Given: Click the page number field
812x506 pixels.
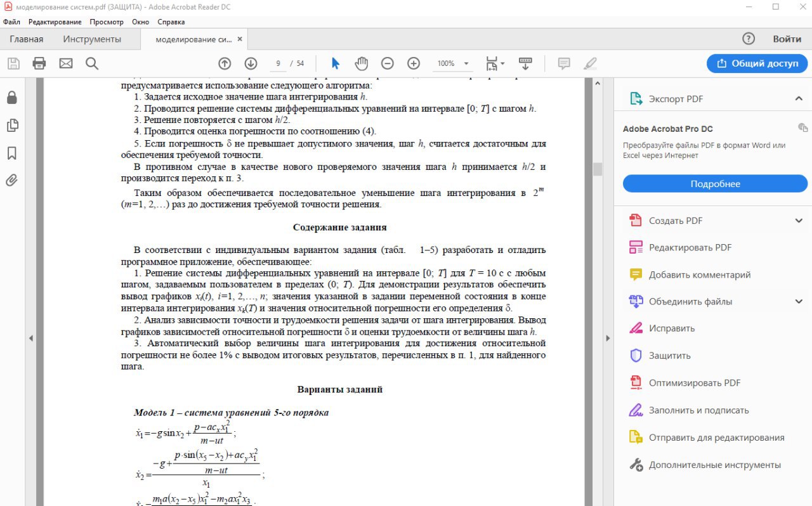Looking at the screenshot, I should [x=277, y=63].
